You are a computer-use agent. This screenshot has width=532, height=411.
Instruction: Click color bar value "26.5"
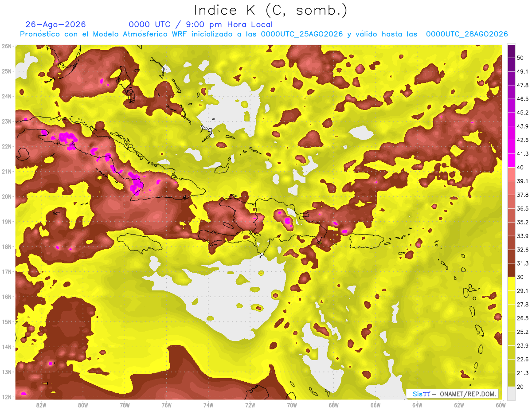pos(522,318)
